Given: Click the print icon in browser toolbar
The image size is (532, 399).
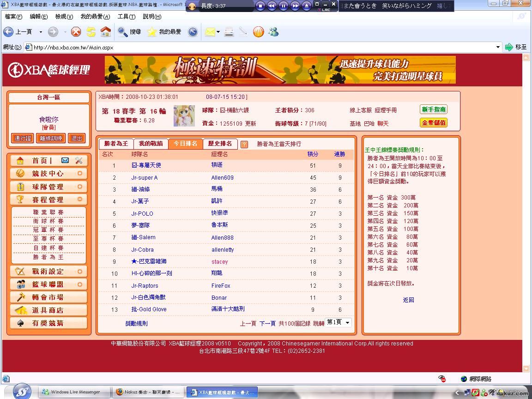Looking at the screenshot, I should 229,32.
